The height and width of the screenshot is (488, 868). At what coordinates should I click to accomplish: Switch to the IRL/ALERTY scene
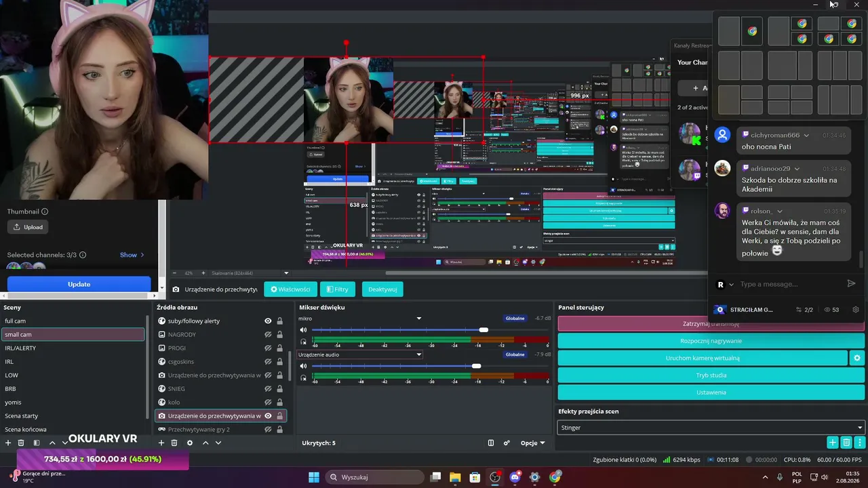coord(73,348)
